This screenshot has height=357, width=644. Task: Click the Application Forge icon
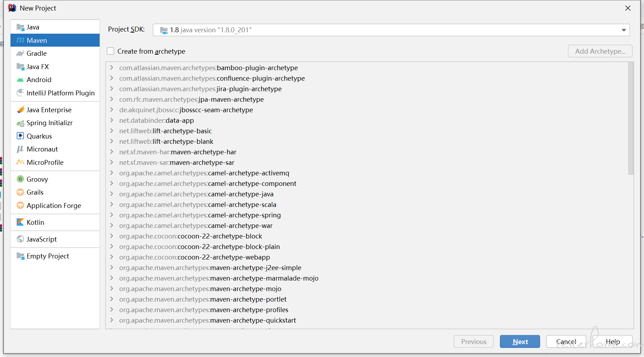coord(20,206)
